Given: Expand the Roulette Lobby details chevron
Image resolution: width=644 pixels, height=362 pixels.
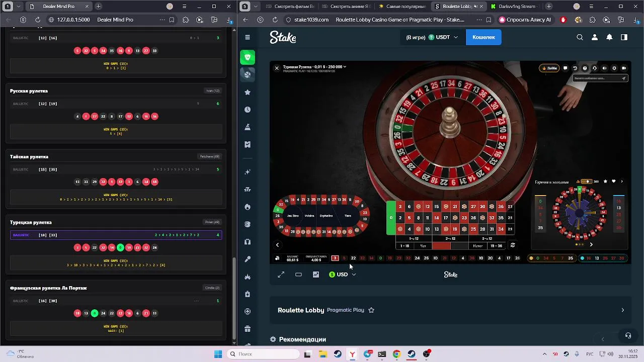Looking at the screenshot, I should tap(622, 310).
